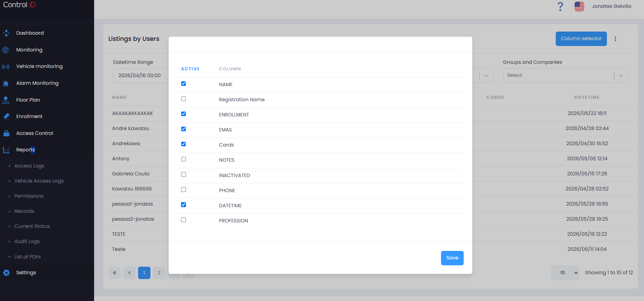Enable the PHONE column checkbox
Image resolution: width=644 pixels, height=301 pixels.
tap(183, 189)
